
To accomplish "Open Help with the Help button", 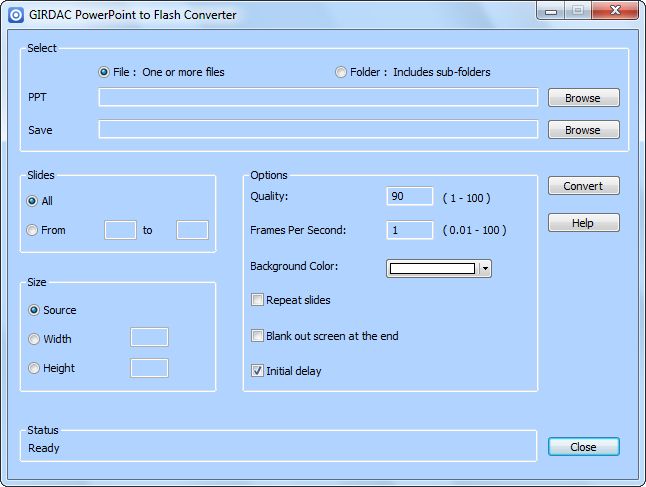I will pyautogui.click(x=583, y=223).
